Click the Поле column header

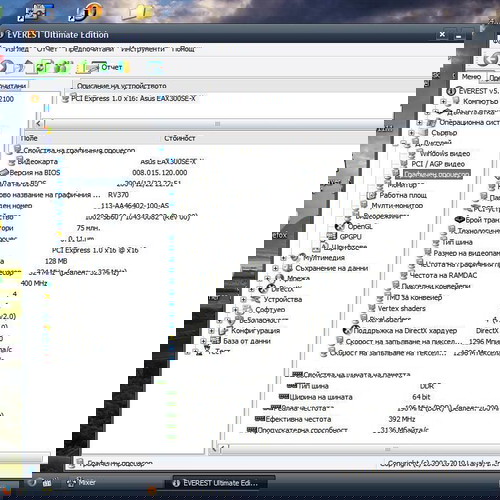tap(29, 138)
